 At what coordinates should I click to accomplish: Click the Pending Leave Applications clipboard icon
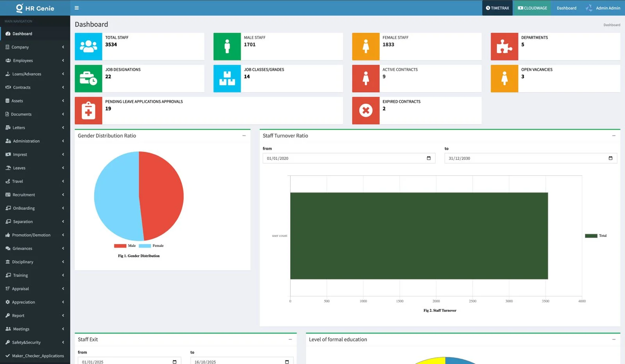[88, 111]
